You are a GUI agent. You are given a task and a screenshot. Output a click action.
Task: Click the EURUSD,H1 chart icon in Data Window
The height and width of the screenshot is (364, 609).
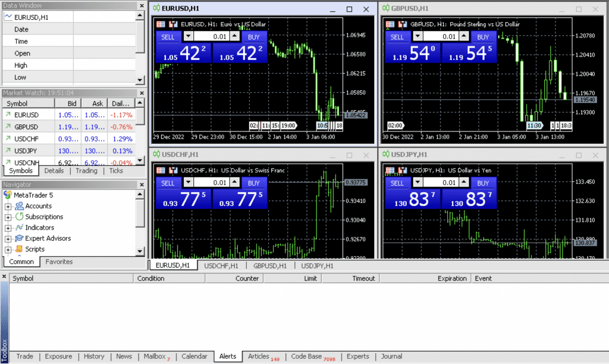point(8,17)
